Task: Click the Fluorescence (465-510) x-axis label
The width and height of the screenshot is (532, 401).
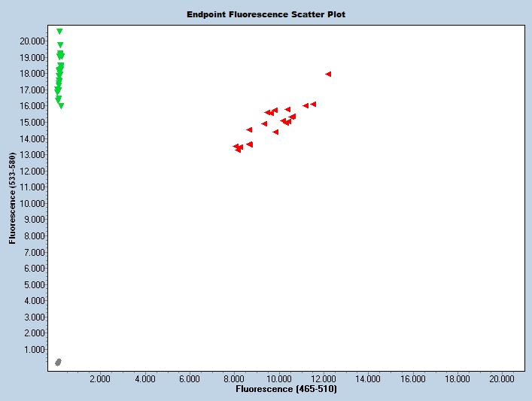Action: pos(286,390)
